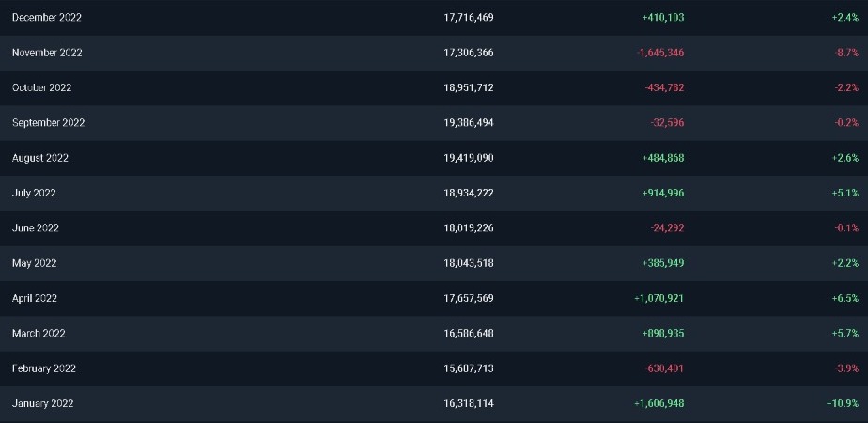
Task: Select the January 2022 month cell
Action: [x=43, y=403]
